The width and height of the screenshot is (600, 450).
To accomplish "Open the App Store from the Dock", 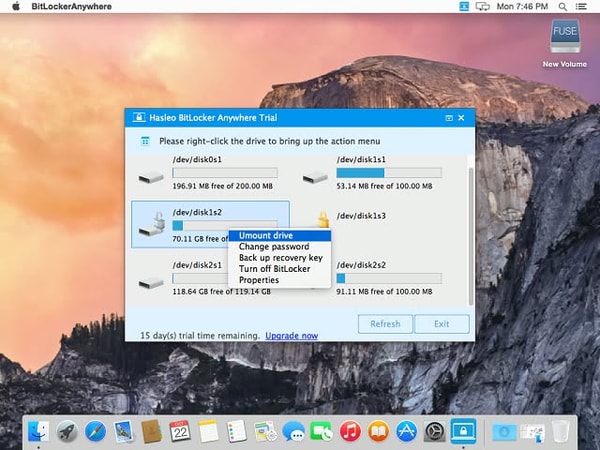I will [406, 432].
